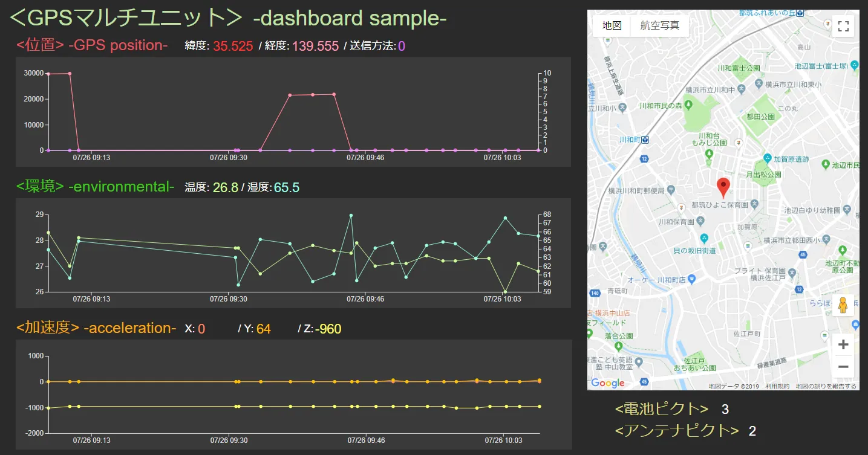Image resolution: width=868 pixels, height=455 pixels.
Task: Toggle fullscreen view on the map
Action: pos(843,27)
